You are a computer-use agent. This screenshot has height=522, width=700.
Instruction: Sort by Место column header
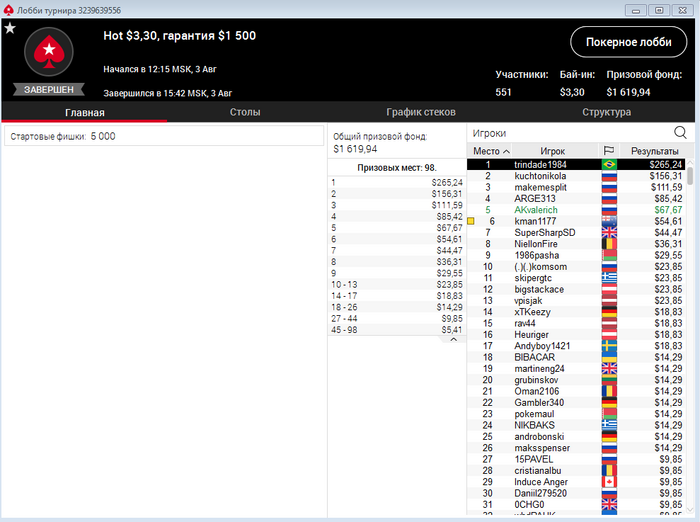[x=490, y=151]
